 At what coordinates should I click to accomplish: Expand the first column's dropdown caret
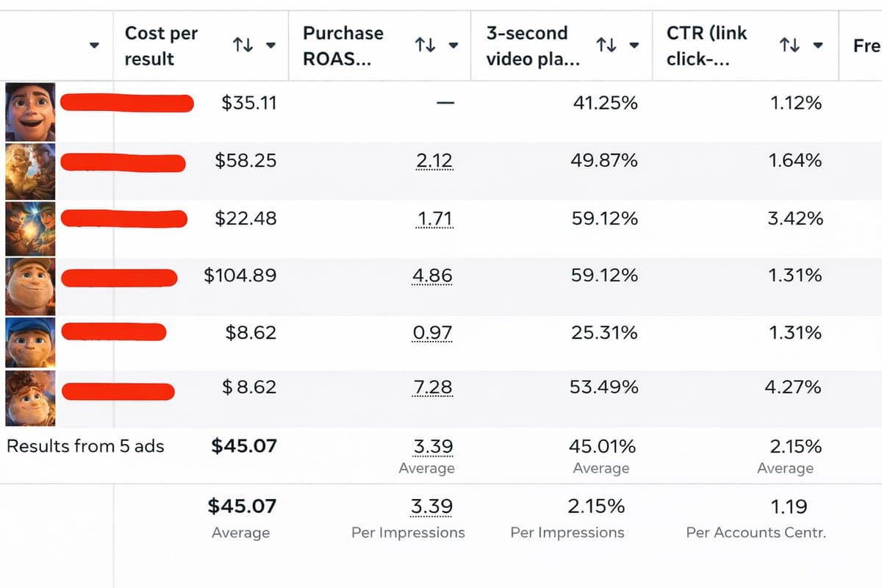94,46
